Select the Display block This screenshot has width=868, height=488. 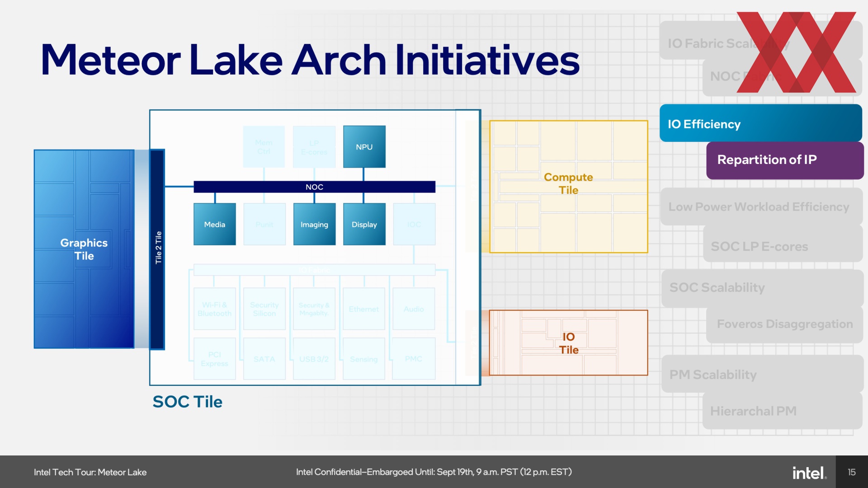[364, 224]
